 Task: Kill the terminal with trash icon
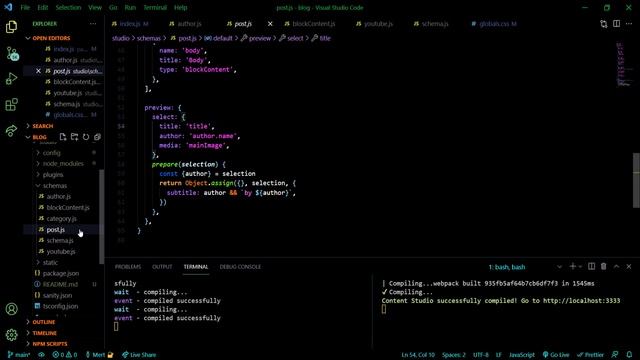(x=604, y=267)
